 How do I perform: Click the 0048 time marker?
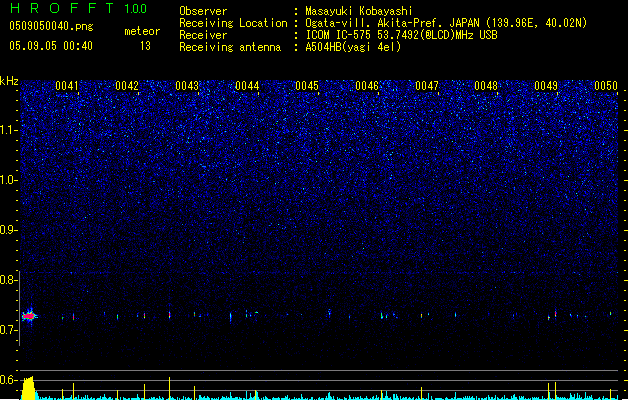486,86
